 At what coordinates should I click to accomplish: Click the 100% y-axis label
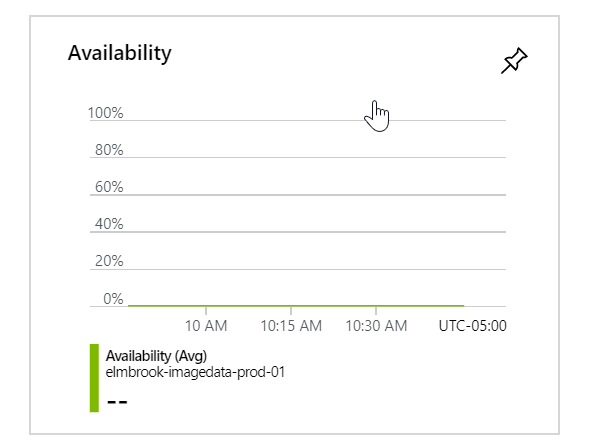point(105,113)
